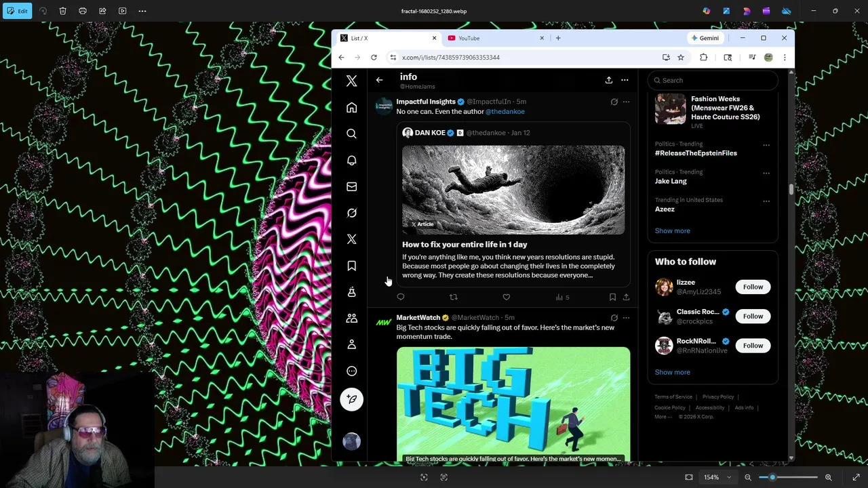Open info list more options
Image resolution: width=868 pixels, height=488 pixels.
[625, 80]
